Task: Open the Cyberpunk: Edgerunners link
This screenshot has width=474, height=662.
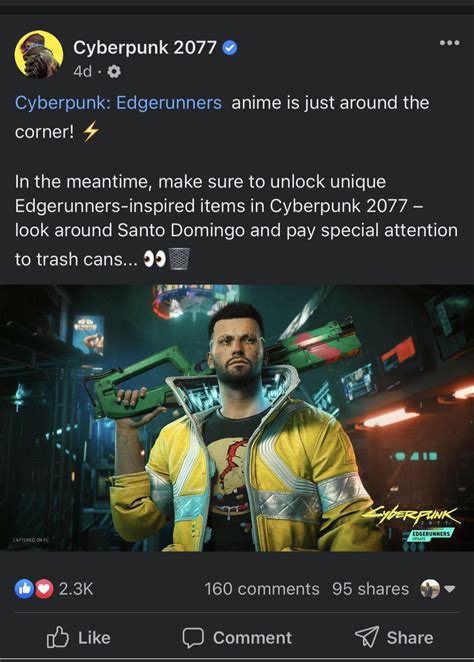Action: pyautogui.click(x=118, y=103)
